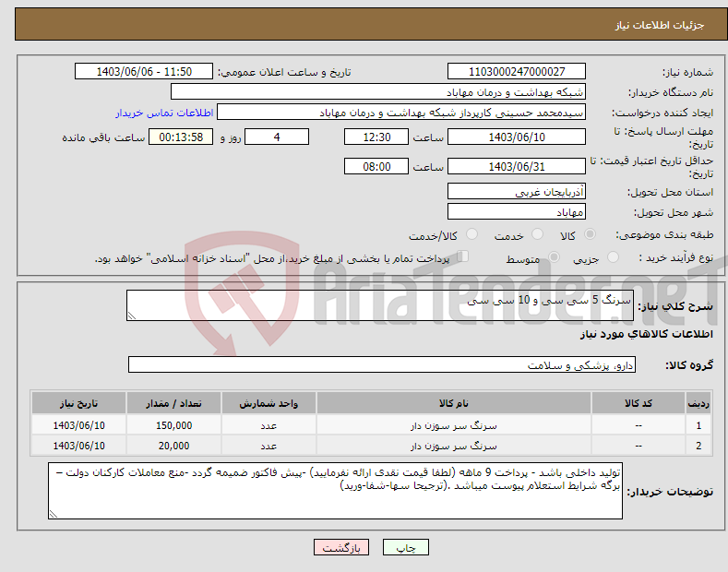Click the unit عدد in row 1
The width and height of the screenshot is (728, 572).
point(269,425)
